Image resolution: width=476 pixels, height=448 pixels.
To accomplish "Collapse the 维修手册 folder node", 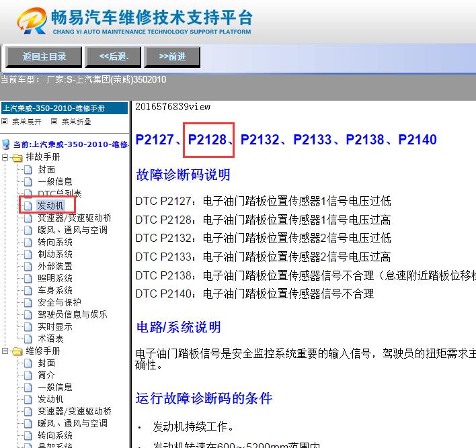I will (5, 351).
